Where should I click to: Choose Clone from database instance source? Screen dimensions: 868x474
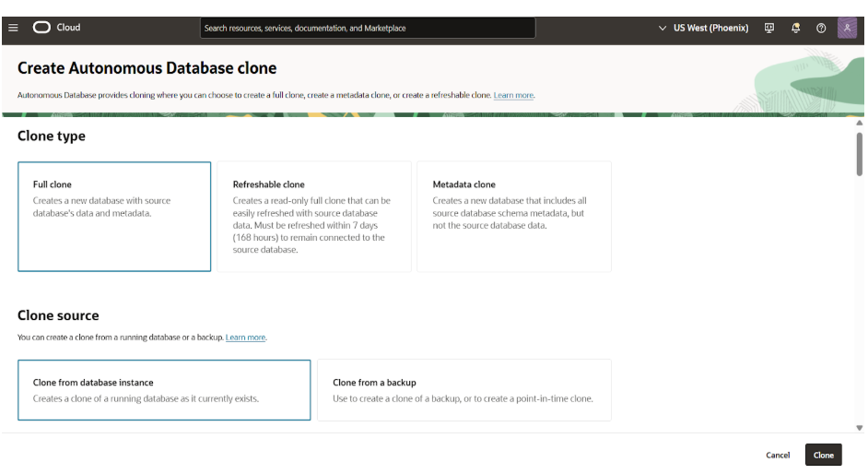164,390
